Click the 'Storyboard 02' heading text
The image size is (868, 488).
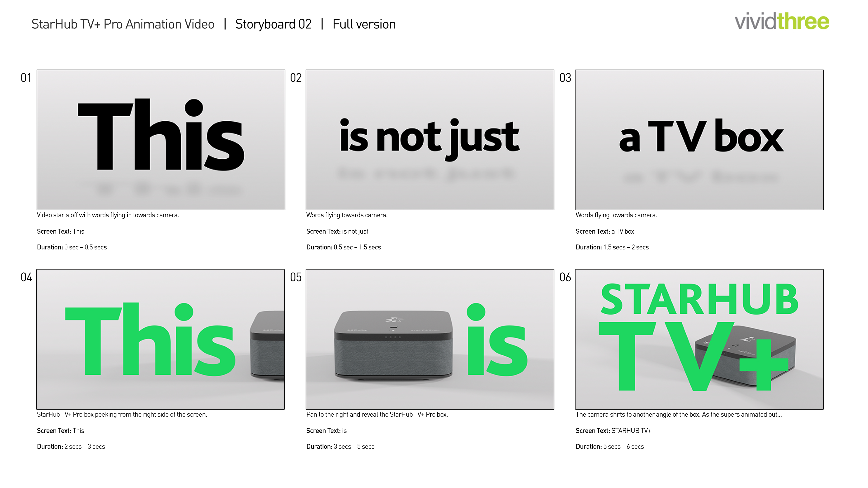click(x=273, y=24)
